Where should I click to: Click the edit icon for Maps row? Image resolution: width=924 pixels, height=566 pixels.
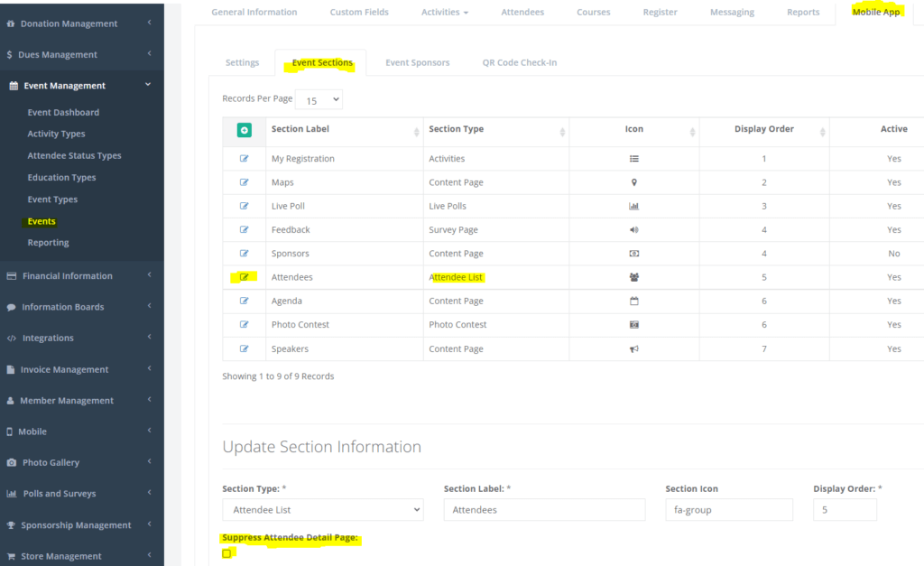click(244, 182)
